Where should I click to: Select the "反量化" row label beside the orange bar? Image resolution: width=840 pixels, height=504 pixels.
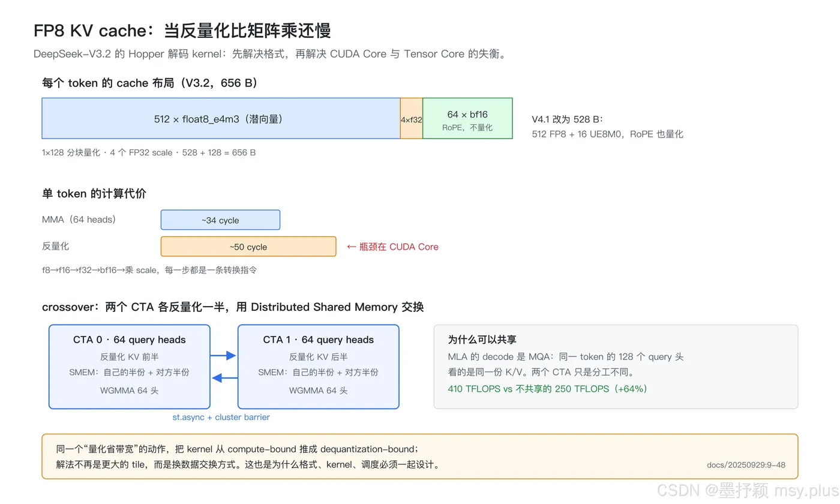(x=56, y=246)
